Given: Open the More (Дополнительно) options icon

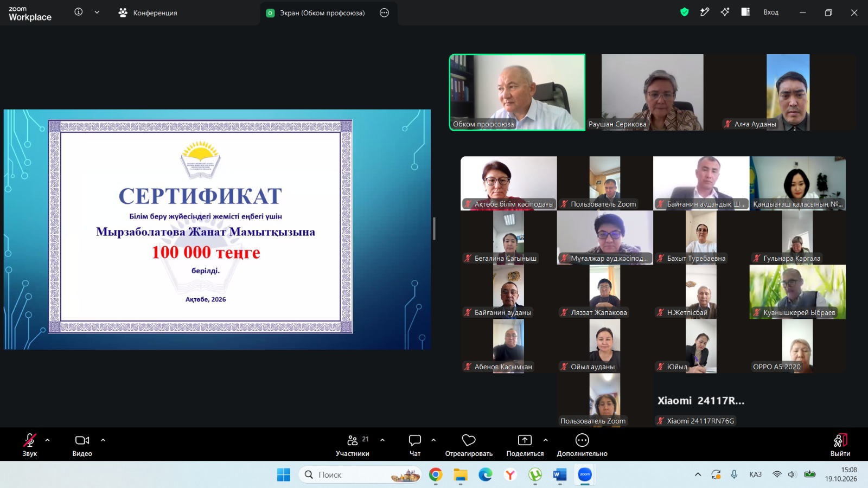Looking at the screenshot, I should (x=582, y=440).
